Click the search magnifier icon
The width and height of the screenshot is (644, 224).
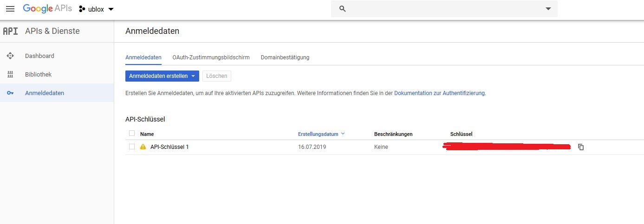tap(343, 9)
